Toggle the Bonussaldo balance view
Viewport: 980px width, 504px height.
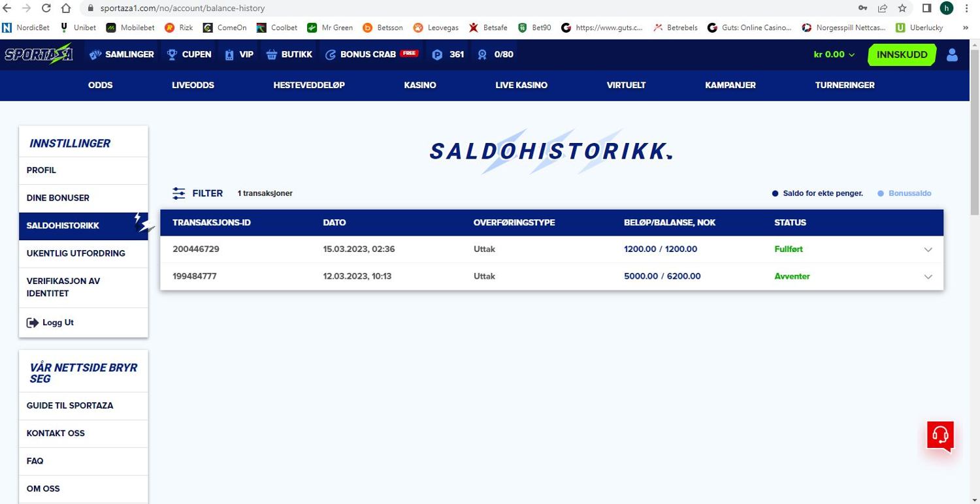[905, 194]
